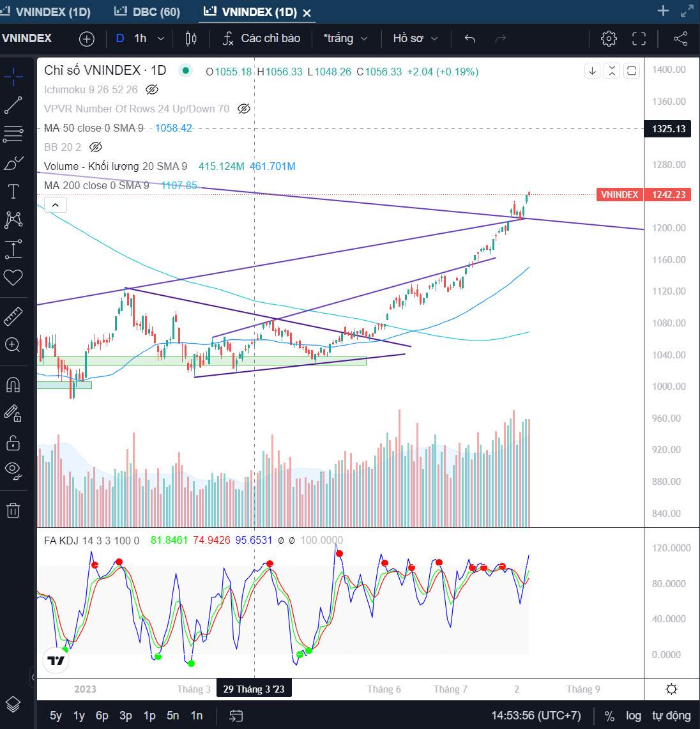Add a new chart tab
The height and width of the screenshot is (729, 700).
(664, 11)
